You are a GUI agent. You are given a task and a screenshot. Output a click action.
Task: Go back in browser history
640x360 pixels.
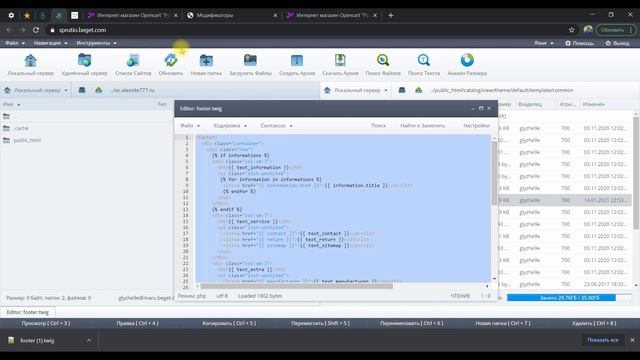pos(9,30)
